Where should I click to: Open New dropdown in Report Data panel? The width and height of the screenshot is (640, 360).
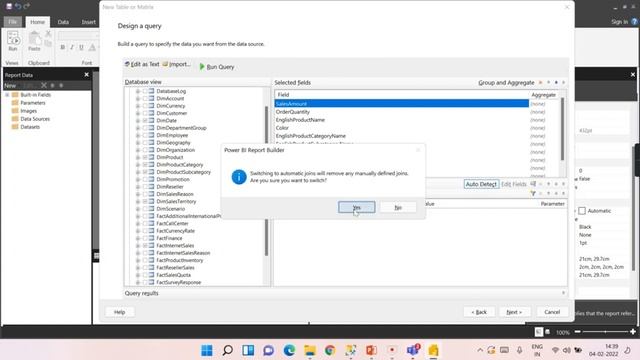click(x=10, y=85)
